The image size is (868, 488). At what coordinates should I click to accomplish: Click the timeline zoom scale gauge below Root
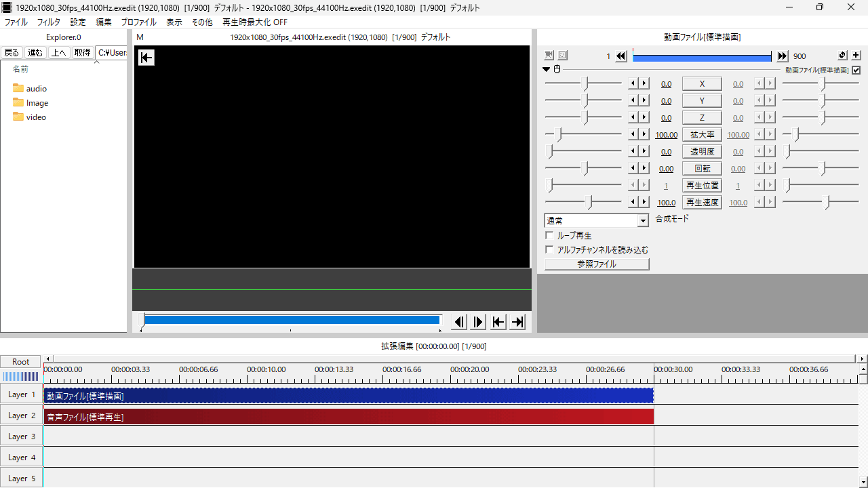tap(21, 376)
